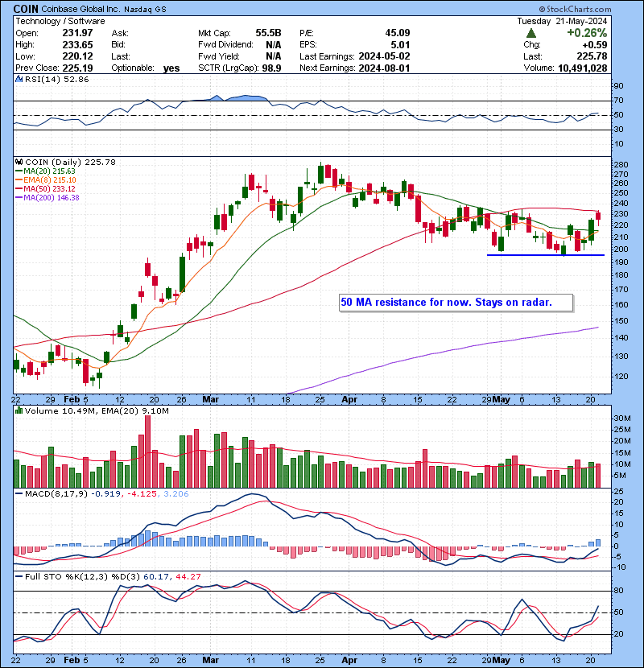The height and width of the screenshot is (668, 644).
Task: Select the Chg value +0.59
Action: tap(595, 45)
